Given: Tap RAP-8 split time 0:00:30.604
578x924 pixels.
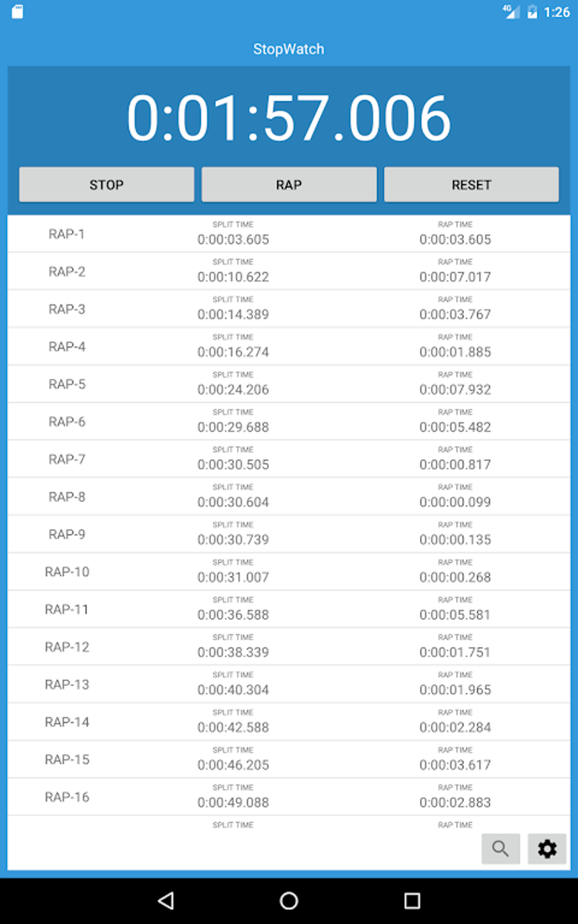Looking at the screenshot, I should pos(233,502).
